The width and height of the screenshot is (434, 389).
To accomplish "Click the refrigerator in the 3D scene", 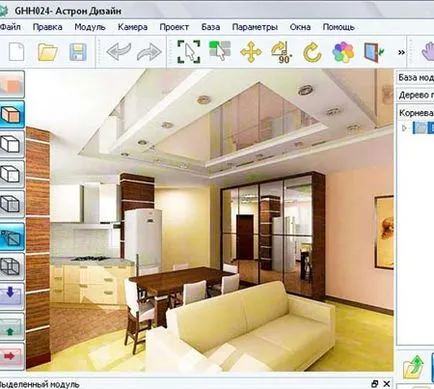I will [143, 238].
